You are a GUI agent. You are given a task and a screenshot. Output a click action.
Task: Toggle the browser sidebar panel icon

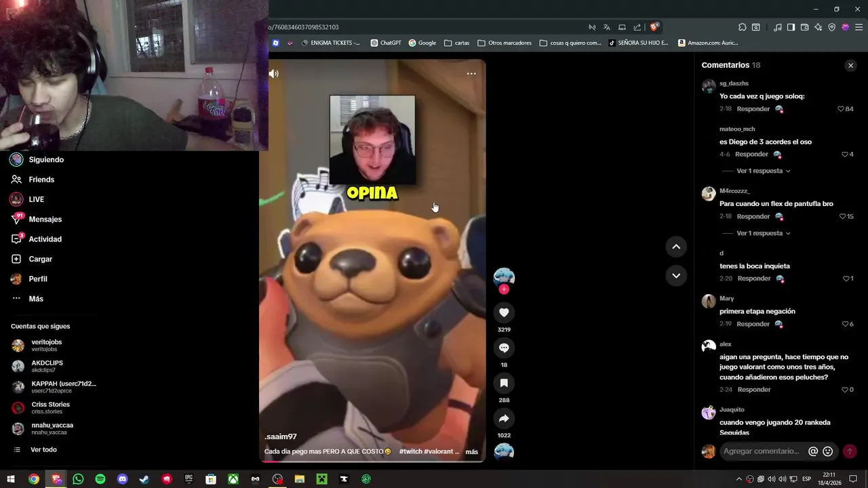(791, 27)
